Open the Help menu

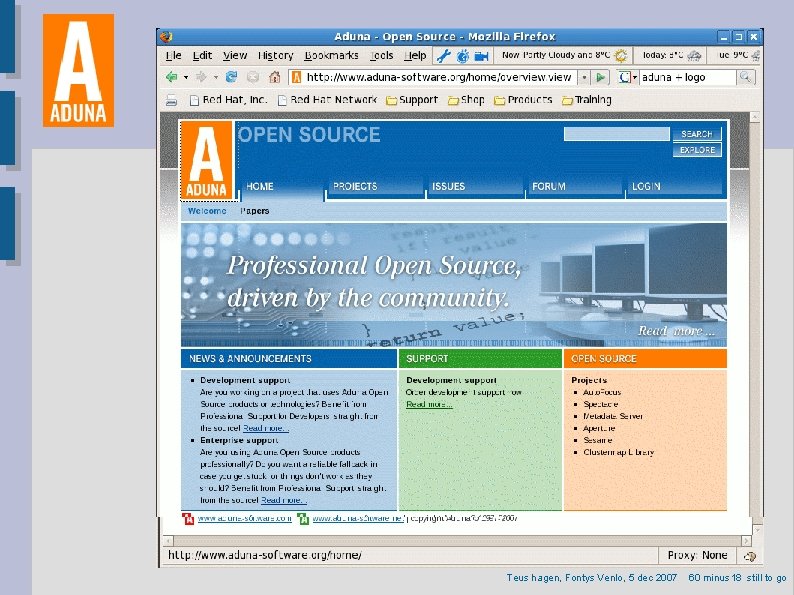click(x=415, y=55)
